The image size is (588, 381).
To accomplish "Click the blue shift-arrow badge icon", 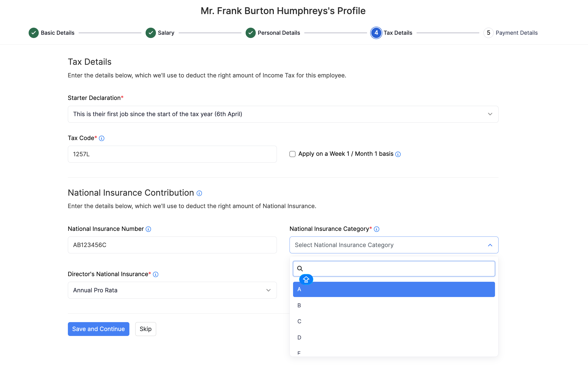I will click(306, 279).
